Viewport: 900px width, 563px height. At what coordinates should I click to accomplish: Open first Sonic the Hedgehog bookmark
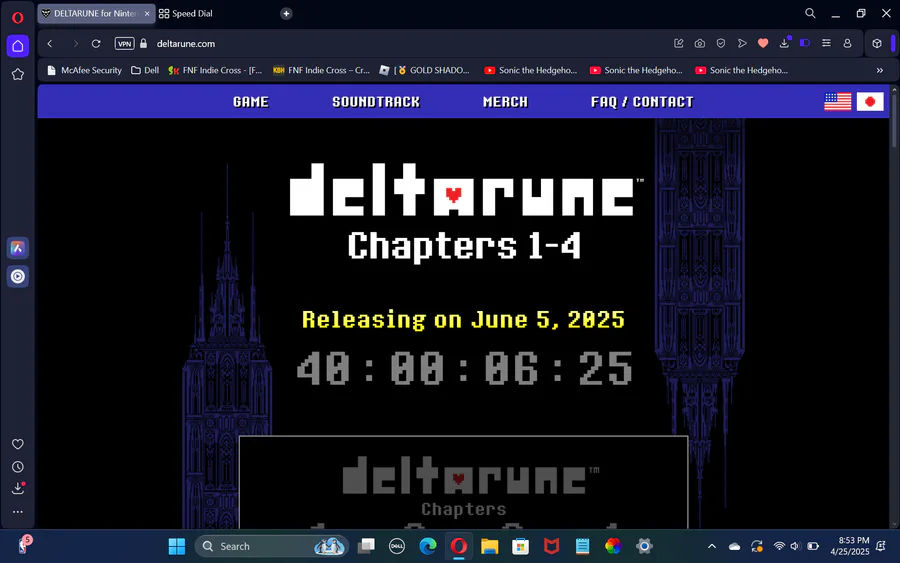[531, 70]
